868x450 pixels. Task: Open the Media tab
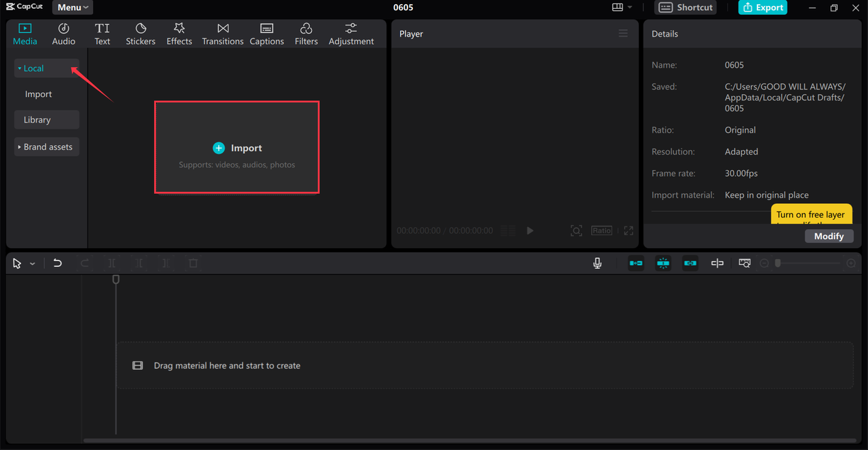(x=25, y=34)
